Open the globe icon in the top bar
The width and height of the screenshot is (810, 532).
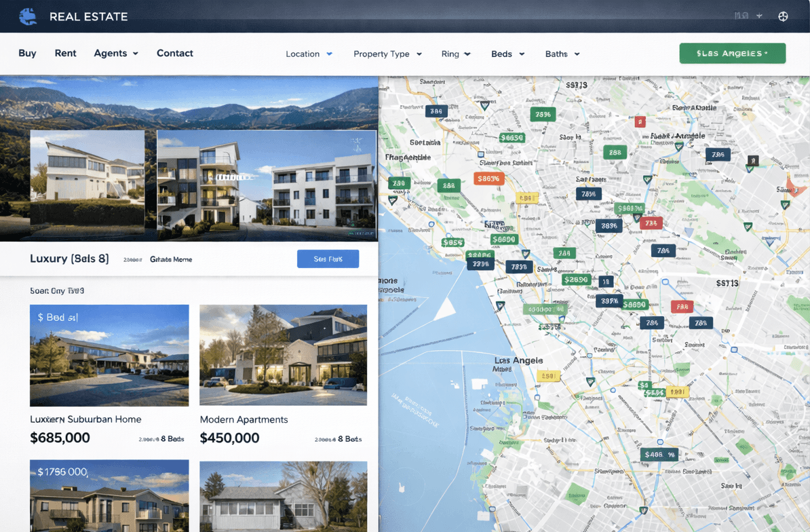coord(783,16)
